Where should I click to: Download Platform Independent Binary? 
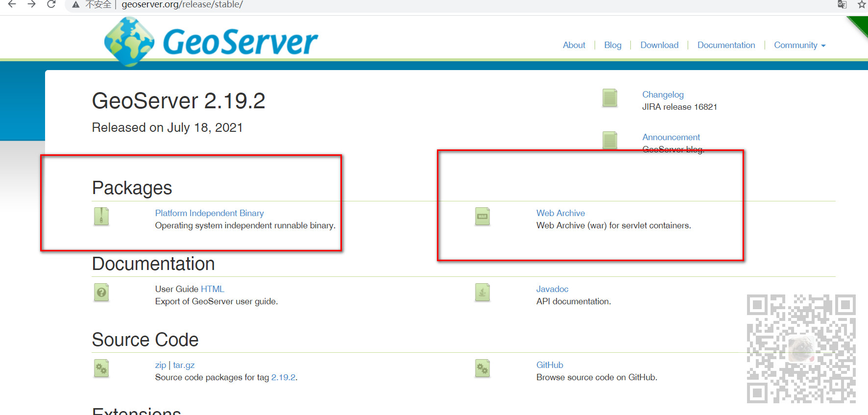click(209, 213)
